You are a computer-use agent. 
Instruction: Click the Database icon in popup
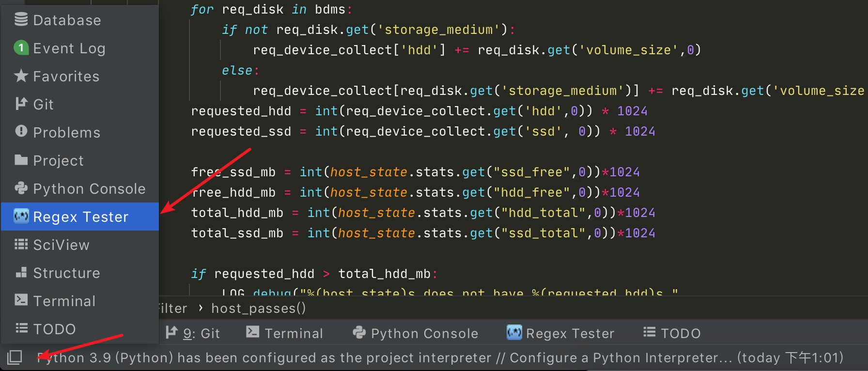pyautogui.click(x=21, y=20)
